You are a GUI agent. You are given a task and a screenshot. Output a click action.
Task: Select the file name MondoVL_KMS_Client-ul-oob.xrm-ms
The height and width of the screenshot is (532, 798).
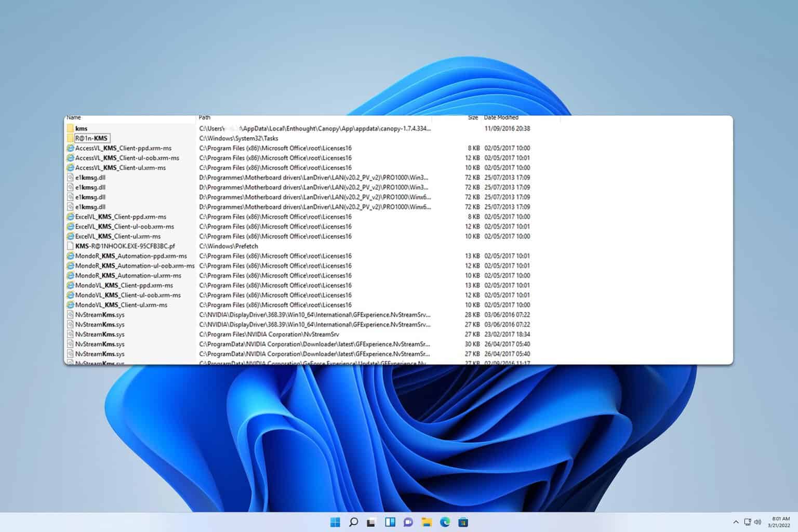tap(128, 295)
